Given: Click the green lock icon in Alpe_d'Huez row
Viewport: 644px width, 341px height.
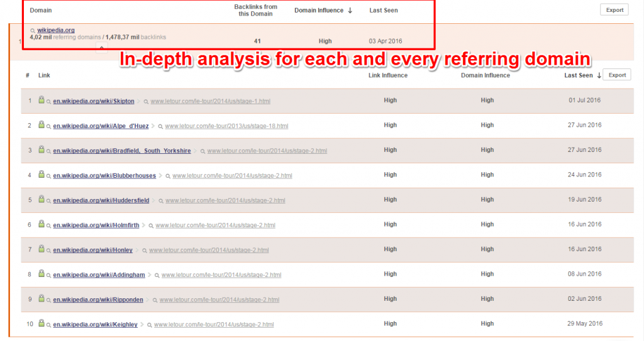Looking at the screenshot, I should (42, 124).
